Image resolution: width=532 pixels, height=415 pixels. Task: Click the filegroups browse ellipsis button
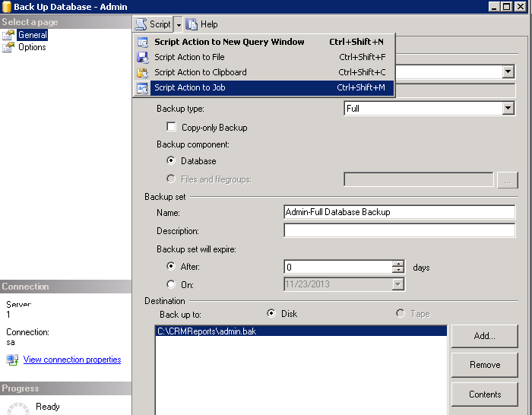tap(508, 180)
